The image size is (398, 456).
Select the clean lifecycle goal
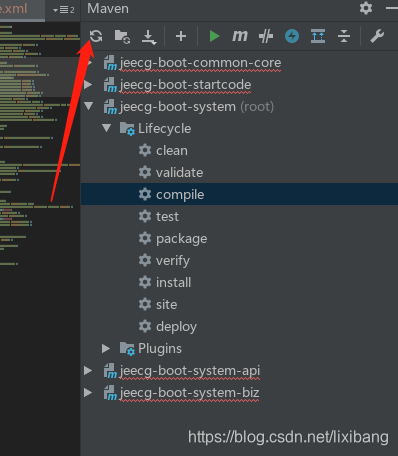tap(172, 151)
